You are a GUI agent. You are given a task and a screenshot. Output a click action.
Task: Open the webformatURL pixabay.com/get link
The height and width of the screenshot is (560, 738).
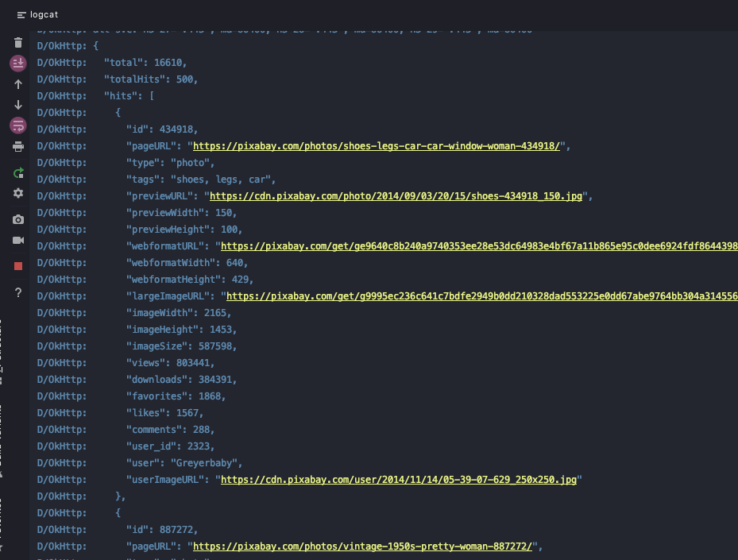click(x=479, y=245)
